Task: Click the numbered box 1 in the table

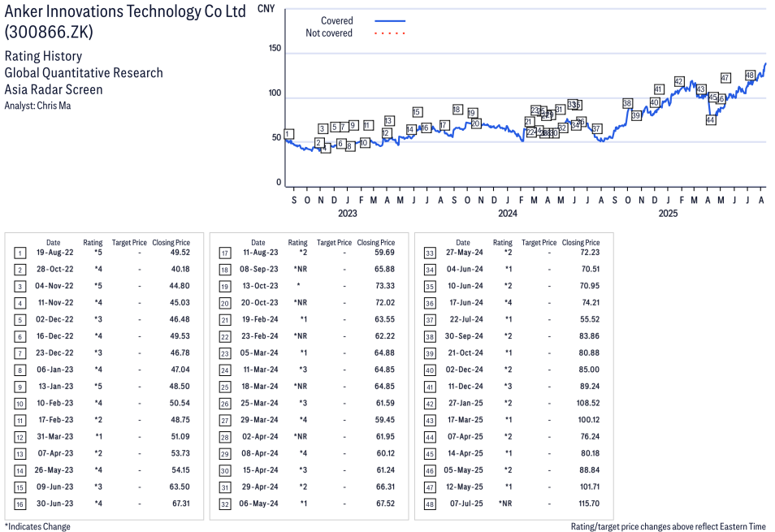Action: tap(19, 253)
